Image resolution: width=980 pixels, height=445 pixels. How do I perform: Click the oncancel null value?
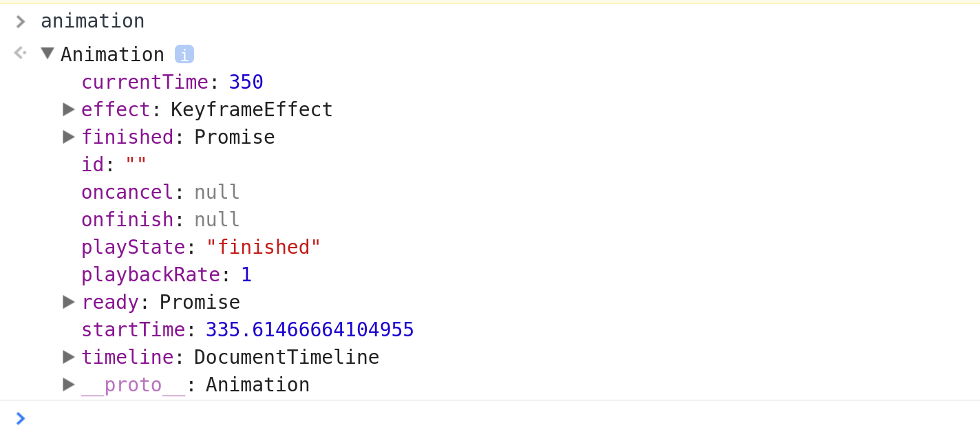(217, 193)
